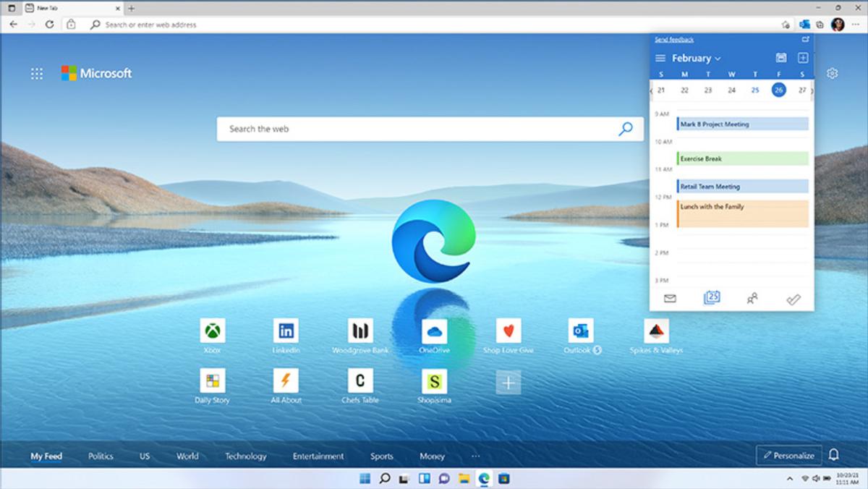Screen dimensions: 868x489
Task: Create new event with plus icon
Action: pos(802,58)
